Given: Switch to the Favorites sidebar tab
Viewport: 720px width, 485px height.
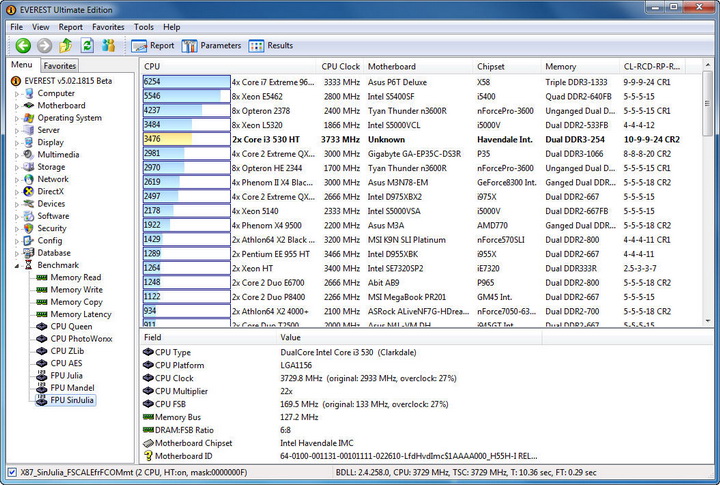Looking at the screenshot, I should click(x=60, y=66).
